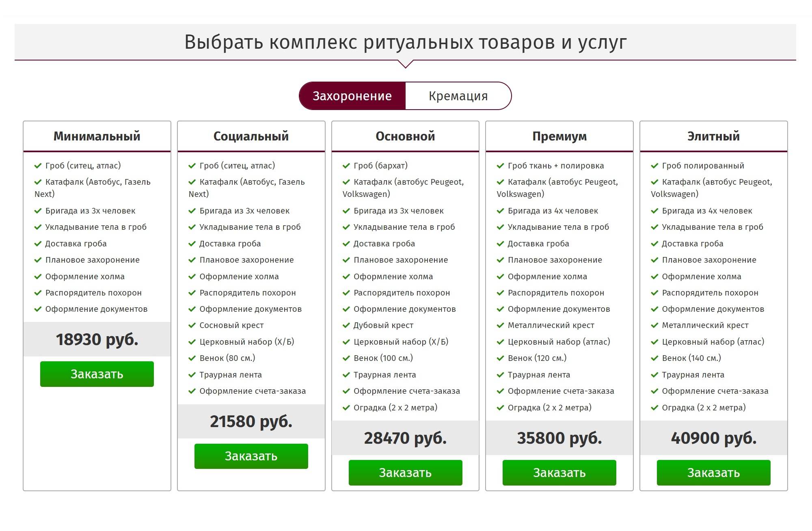This screenshot has width=812, height=531.
Task: Switch to the Кремация tab
Action: click(458, 96)
